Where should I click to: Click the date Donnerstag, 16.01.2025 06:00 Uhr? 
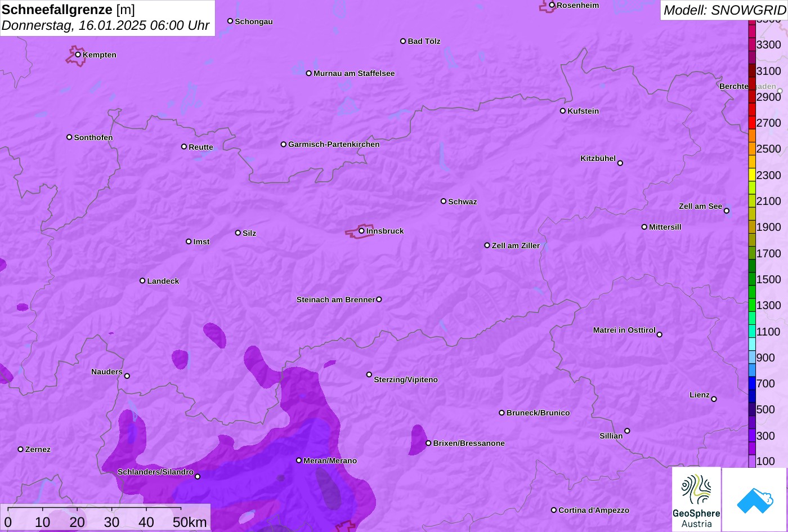(106, 25)
